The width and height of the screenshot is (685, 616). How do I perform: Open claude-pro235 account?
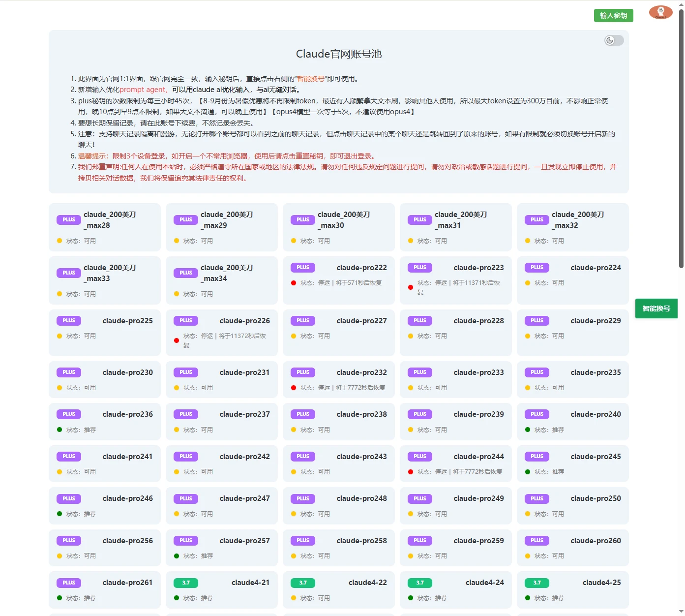click(x=573, y=379)
